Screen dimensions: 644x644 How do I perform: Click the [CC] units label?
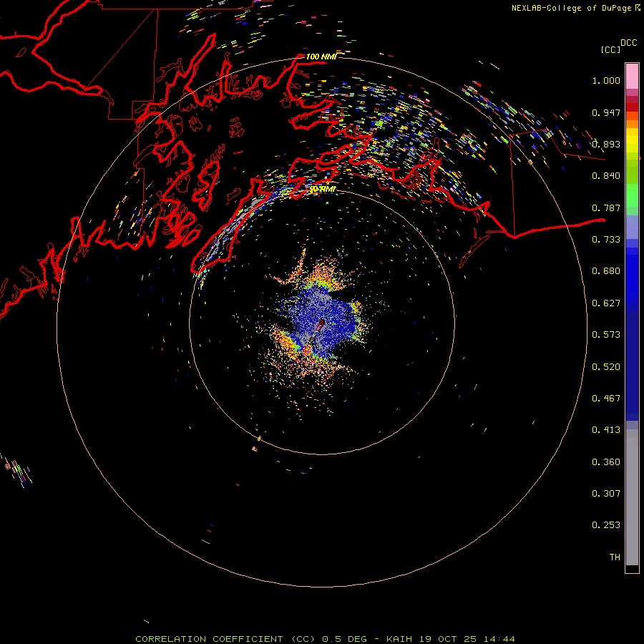click(x=610, y=49)
